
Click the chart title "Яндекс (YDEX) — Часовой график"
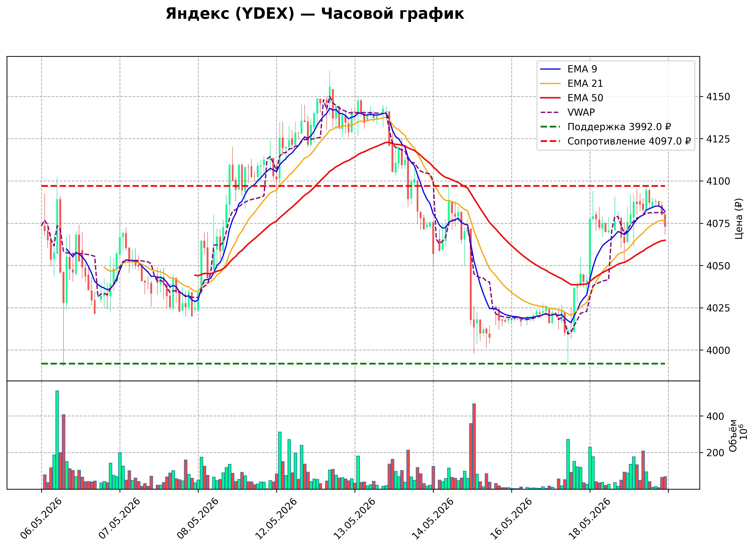coord(315,14)
